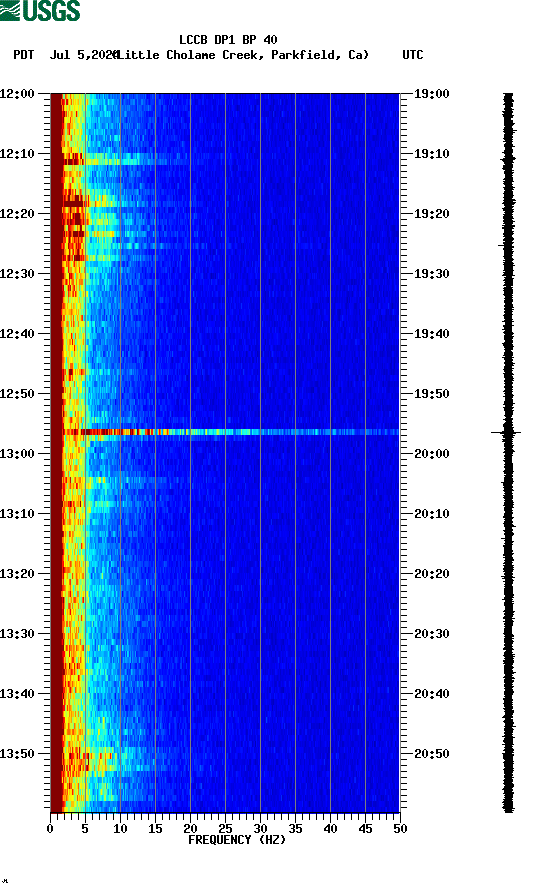
Task: Click the '12:50' PDT time label
Action: [x=18, y=394]
